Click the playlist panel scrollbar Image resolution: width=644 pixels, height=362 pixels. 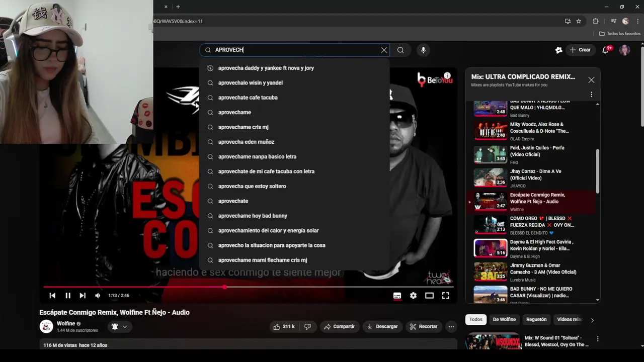[x=598, y=171]
